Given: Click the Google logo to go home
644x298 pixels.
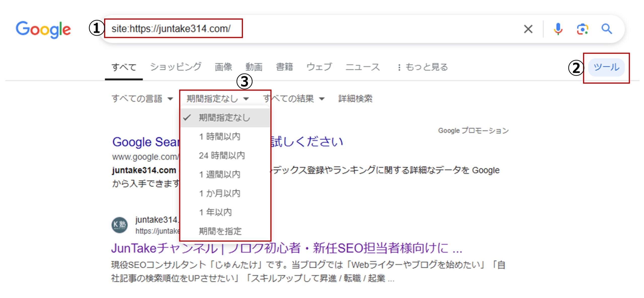Looking at the screenshot, I should coord(43,29).
